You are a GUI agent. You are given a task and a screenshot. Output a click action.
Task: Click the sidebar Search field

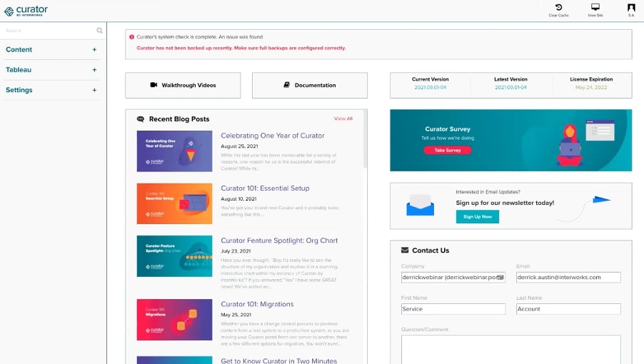[x=49, y=31]
